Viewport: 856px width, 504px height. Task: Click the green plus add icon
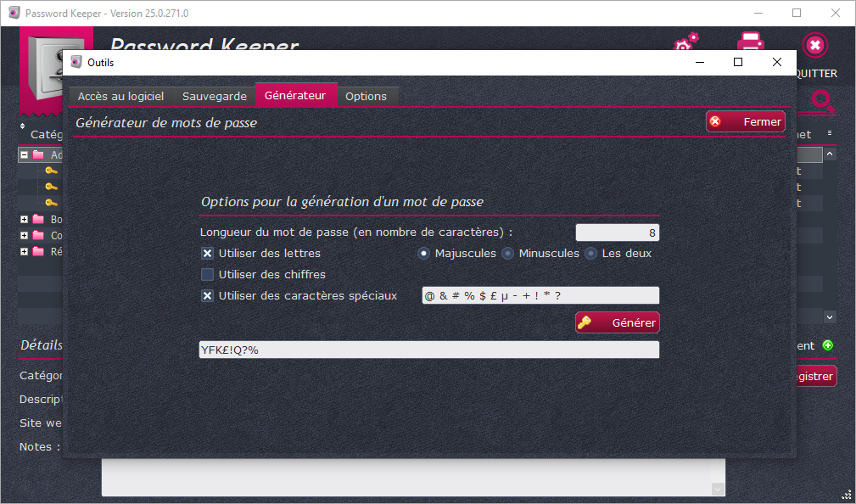point(828,345)
